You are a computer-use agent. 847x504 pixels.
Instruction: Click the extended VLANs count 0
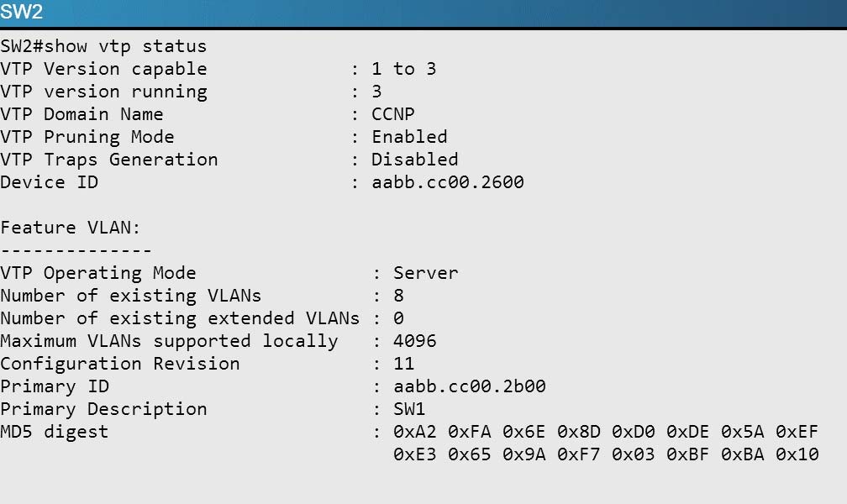point(398,318)
